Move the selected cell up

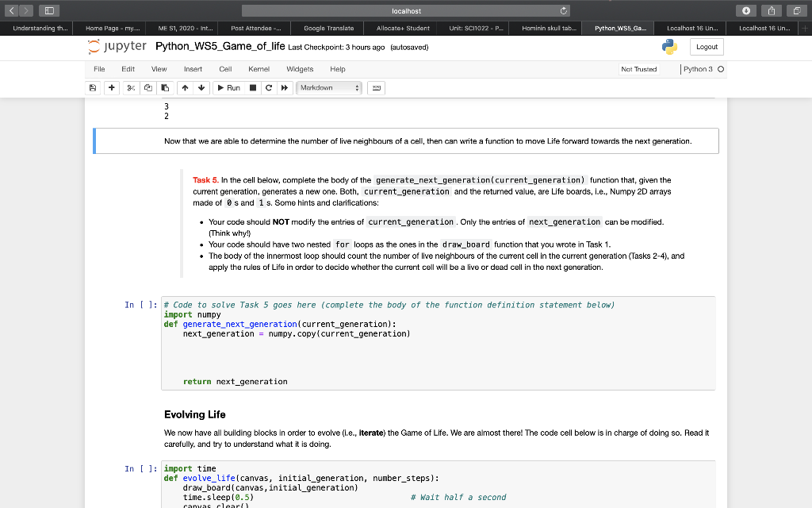[x=185, y=87]
